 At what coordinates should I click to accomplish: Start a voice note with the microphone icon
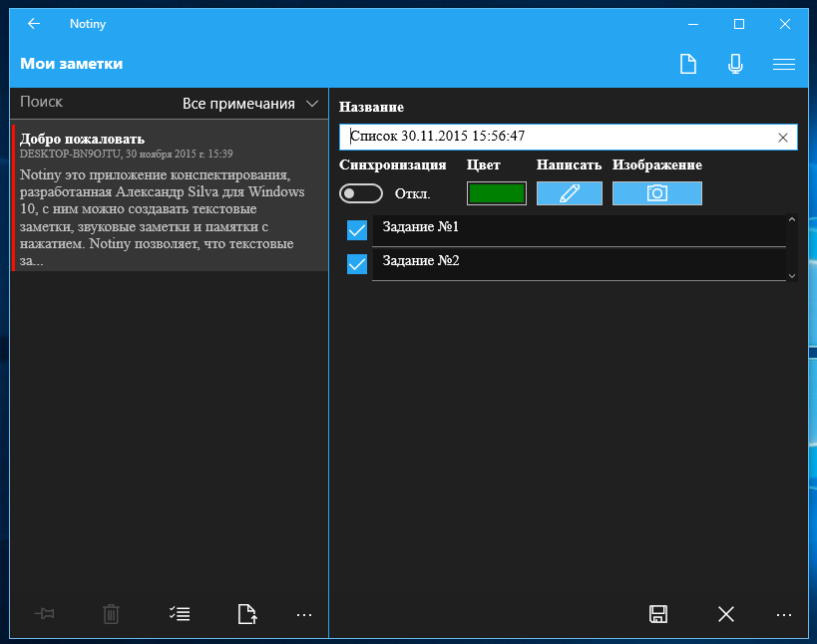pyautogui.click(x=735, y=64)
